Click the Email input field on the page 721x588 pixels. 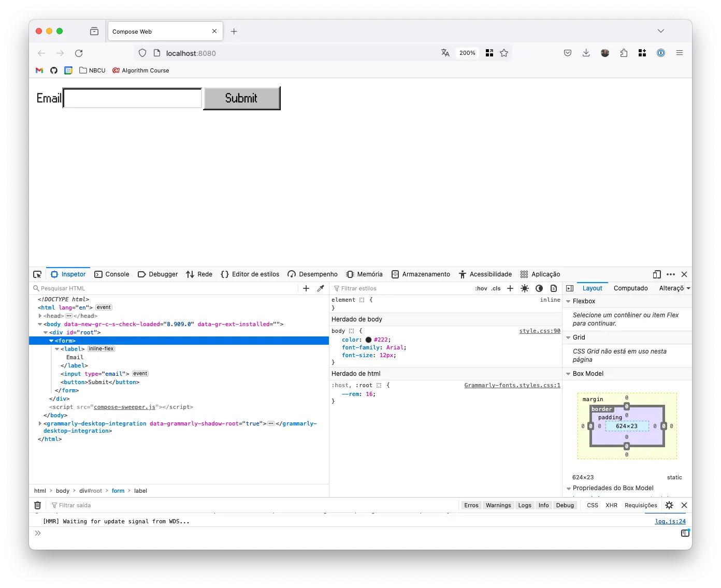pyautogui.click(x=133, y=98)
